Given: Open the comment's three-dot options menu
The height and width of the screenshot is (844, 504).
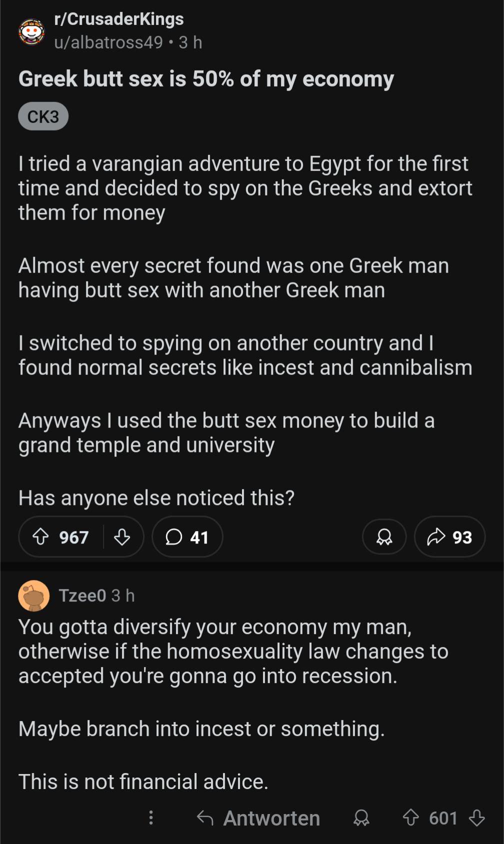Looking at the screenshot, I should click(x=151, y=818).
